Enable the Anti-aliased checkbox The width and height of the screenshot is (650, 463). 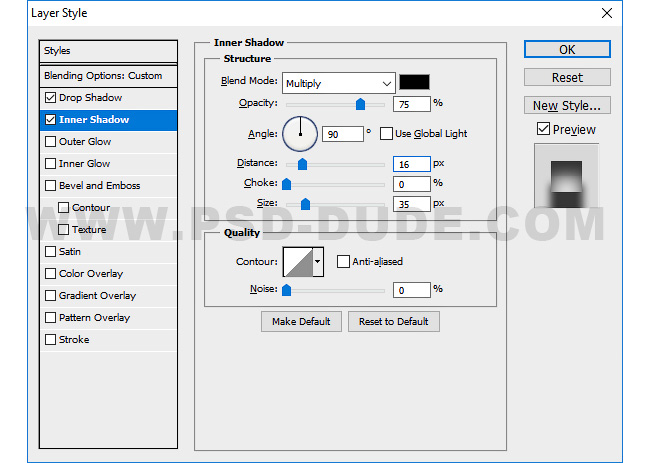(343, 262)
